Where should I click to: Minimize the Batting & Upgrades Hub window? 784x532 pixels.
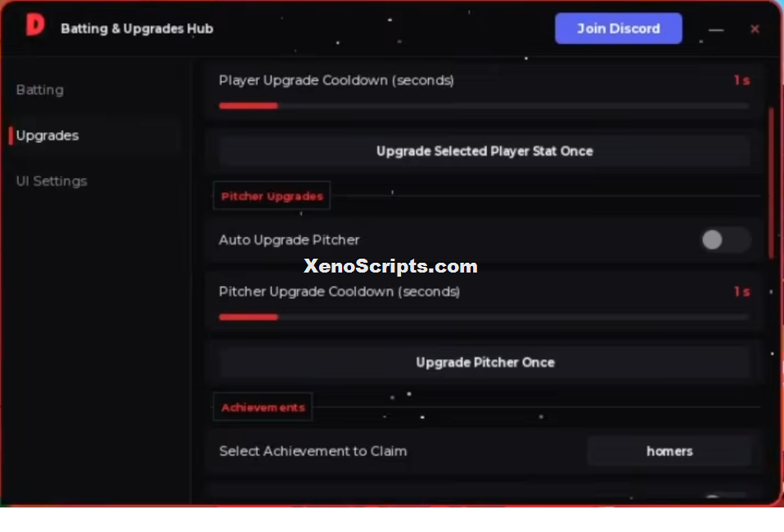point(716,29)
